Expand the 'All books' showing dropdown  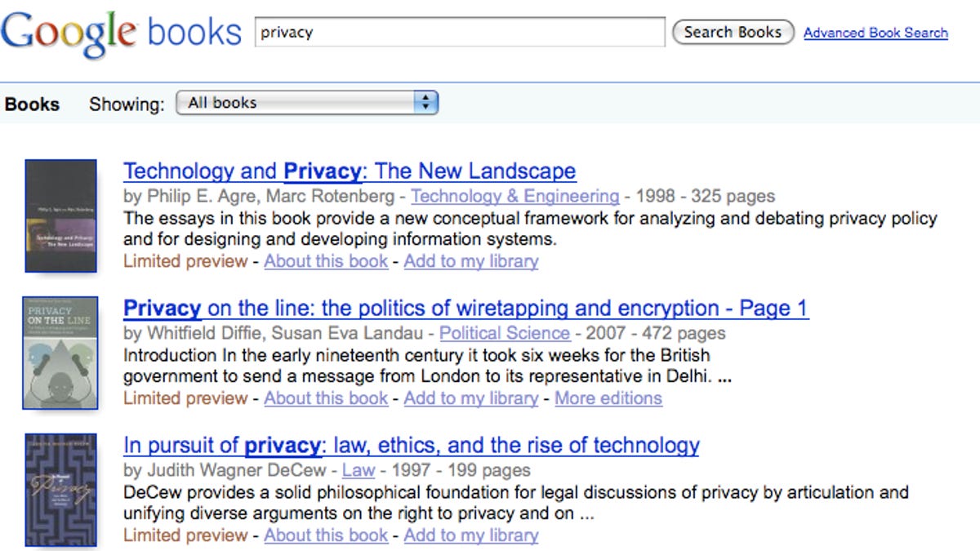(307, 103)
